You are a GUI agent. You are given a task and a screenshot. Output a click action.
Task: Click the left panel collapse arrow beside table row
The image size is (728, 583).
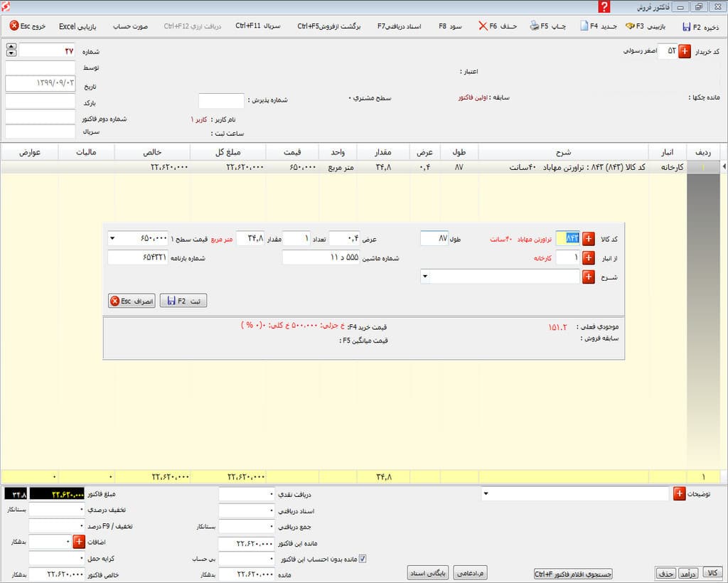point(724,166)
